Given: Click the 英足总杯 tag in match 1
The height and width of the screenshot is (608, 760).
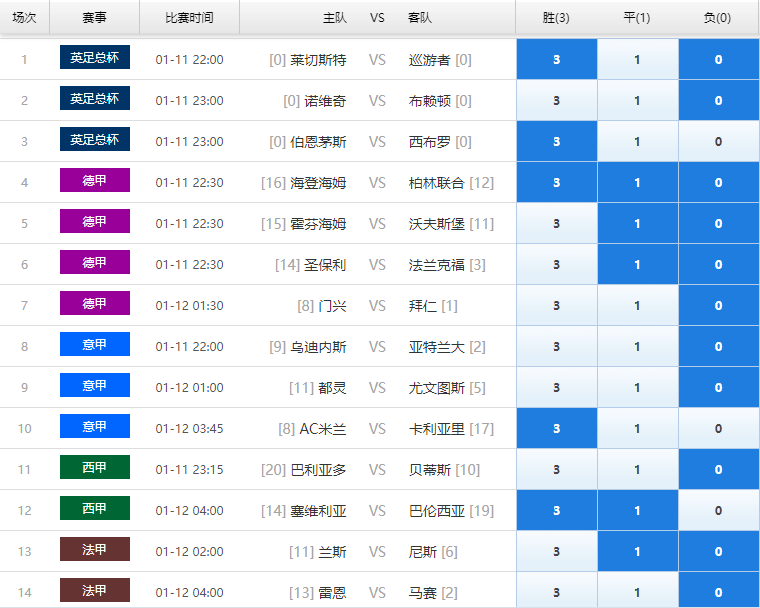Looking at the screenshot, I should click(x=95, y=57).
